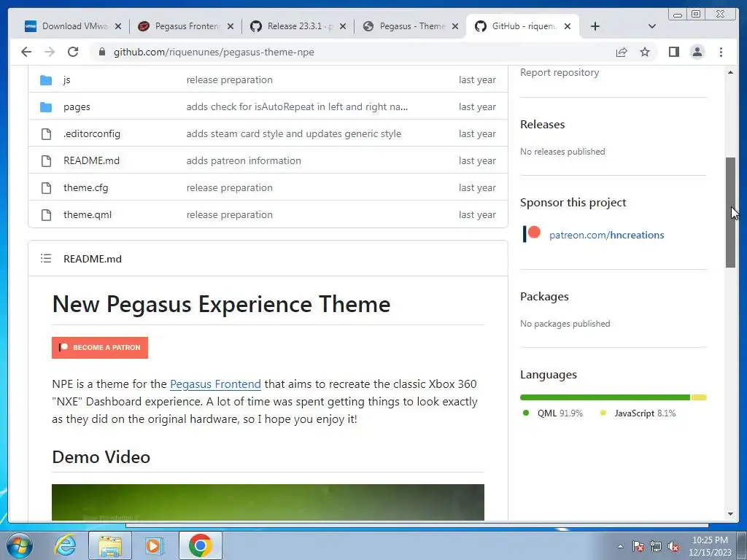Open commit 'adds patreon information'
The image size is (747, 560).
244,160
